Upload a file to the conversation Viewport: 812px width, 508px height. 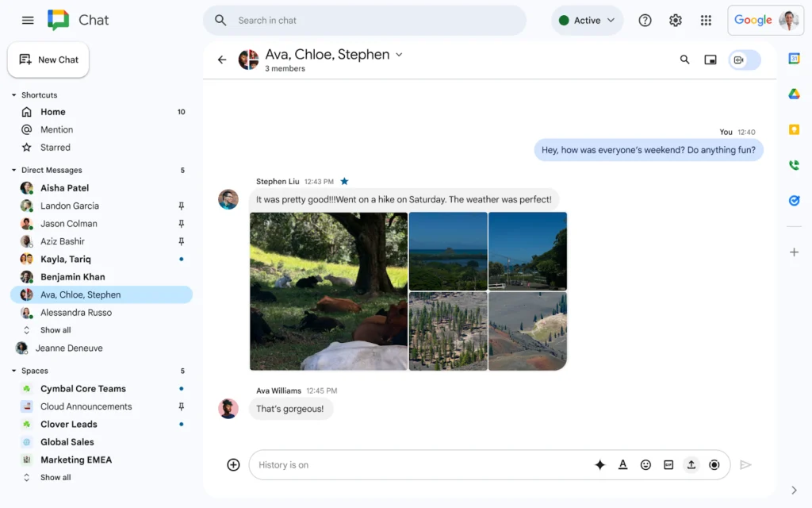(691, 464)
